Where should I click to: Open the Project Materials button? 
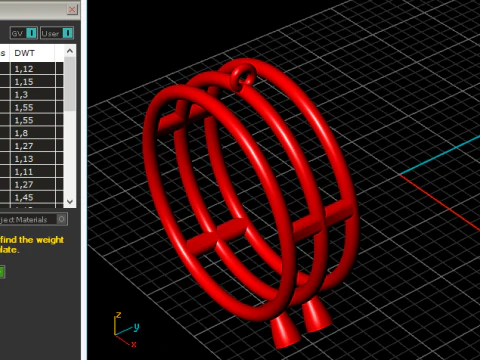point(33,219)
